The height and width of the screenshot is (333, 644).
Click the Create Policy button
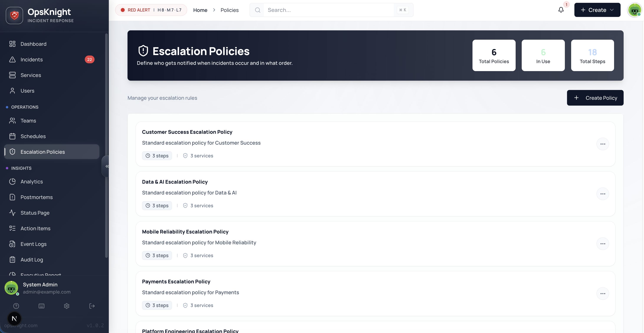point(595,98)
